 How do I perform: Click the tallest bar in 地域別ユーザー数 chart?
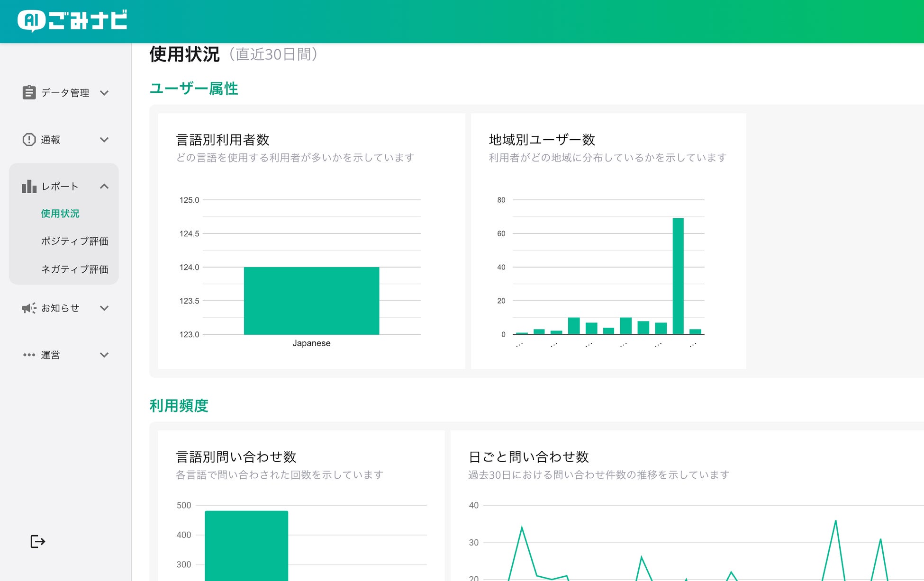(x=678, y=276)
